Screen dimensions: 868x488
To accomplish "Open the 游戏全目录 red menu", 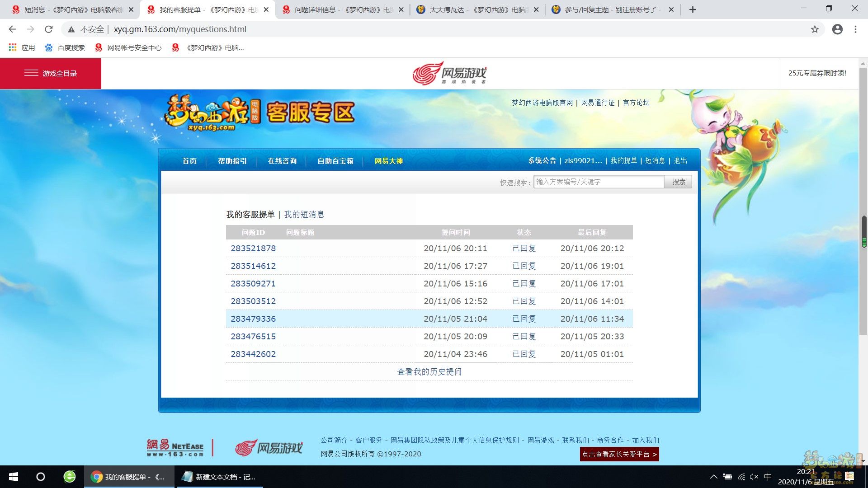I will (x=51, y=73).
